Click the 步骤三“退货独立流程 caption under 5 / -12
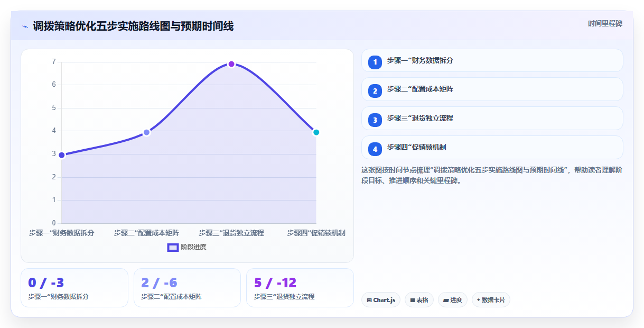The image size is (644, 328). 284,297
